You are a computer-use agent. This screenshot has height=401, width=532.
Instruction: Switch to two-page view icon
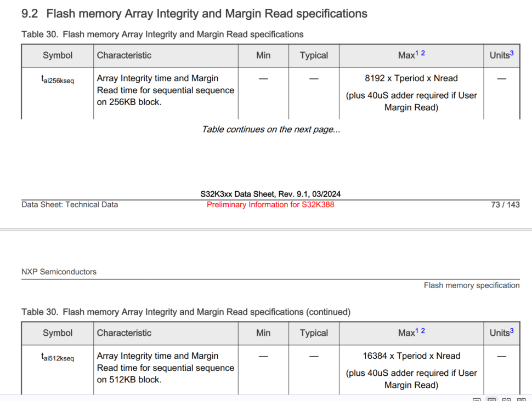point(507,399)
